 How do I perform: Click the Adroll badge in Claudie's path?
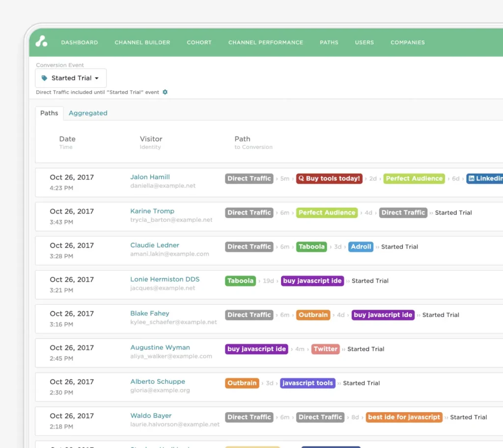coord(361,247)
